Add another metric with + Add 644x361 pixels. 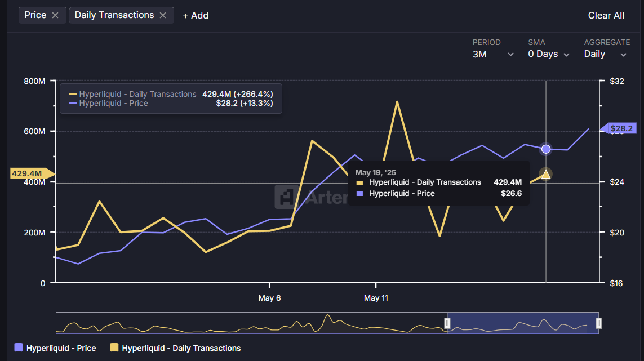(196, 16)
